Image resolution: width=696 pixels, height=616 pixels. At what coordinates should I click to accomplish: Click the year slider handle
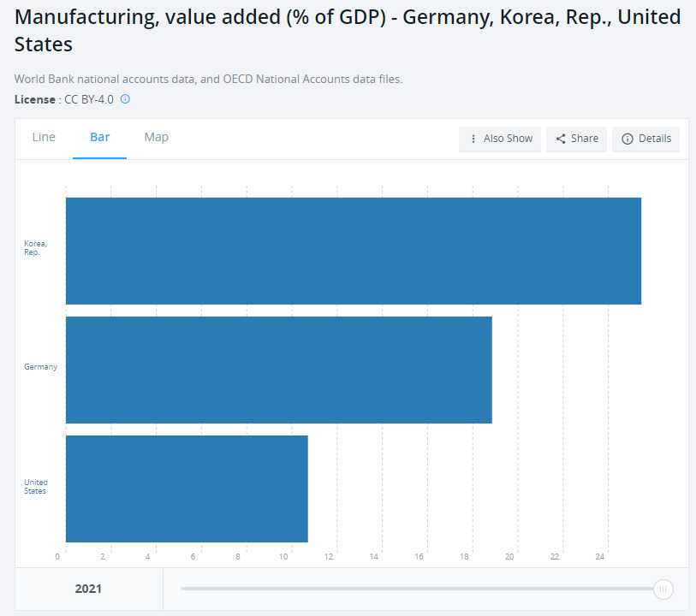click(x=663, y=589)
